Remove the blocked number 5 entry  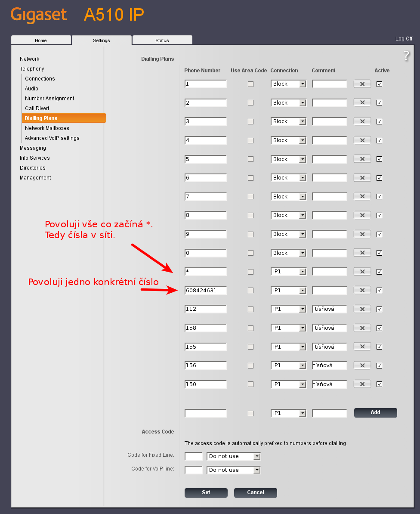(x=362, y=159)
